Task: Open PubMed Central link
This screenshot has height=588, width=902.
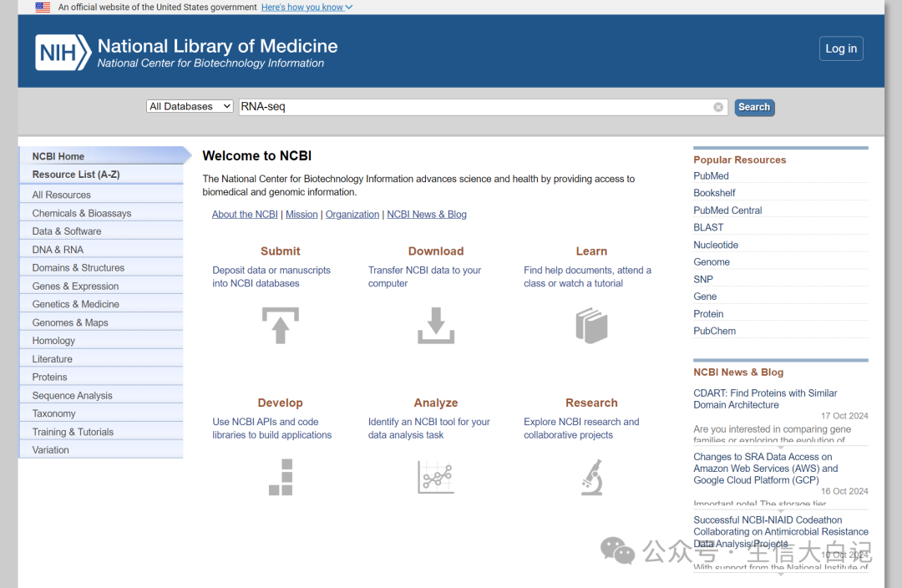Action: 727,210
